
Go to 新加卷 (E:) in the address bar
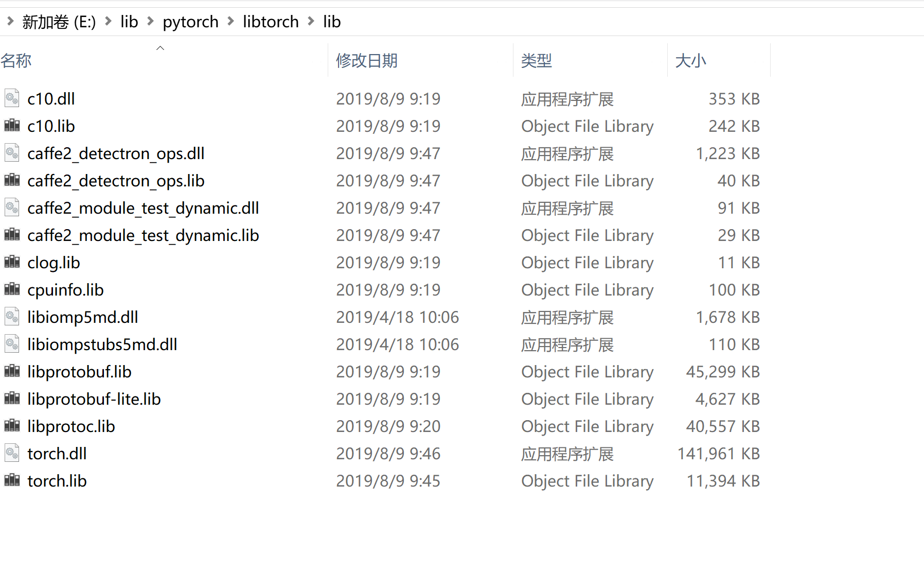[59, 22]
